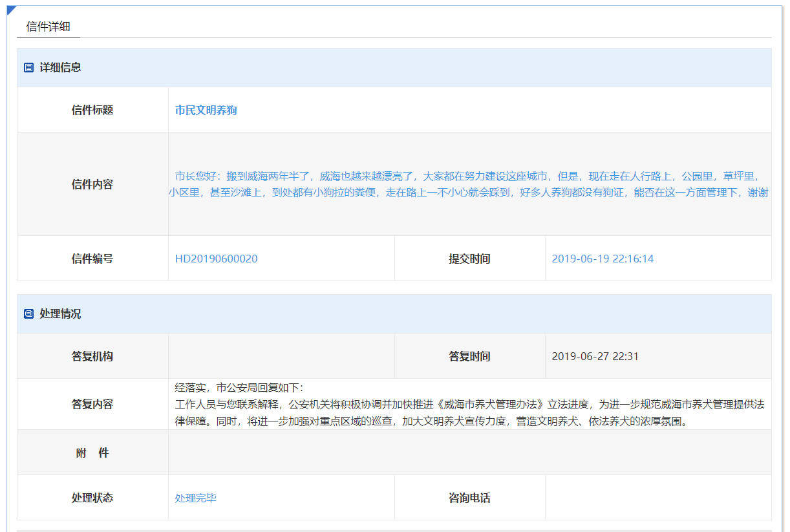Click the blue corner triangle at top-left

pyautogui.click(x=10, y=10)
